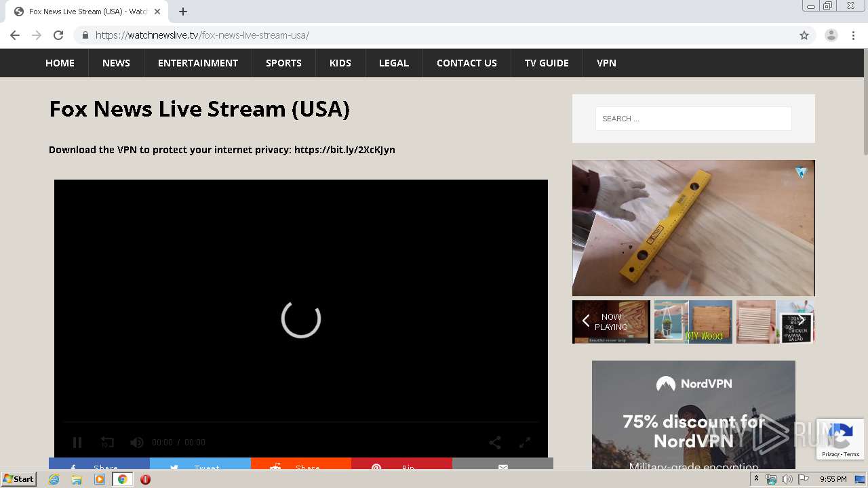Click the Twitter Tweet button

(x=200, y=464)
